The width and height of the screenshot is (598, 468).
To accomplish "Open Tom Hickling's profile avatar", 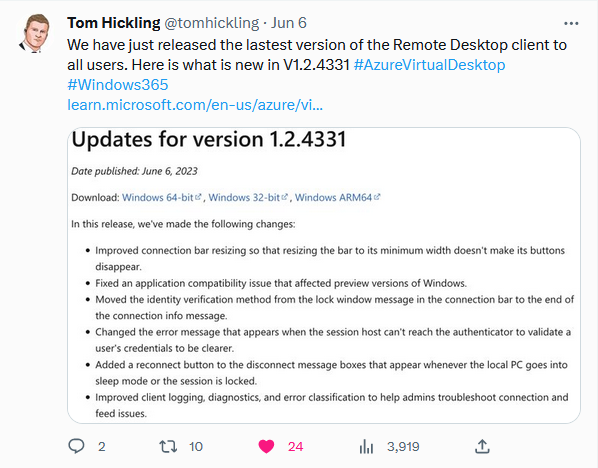I will point(35,34).
